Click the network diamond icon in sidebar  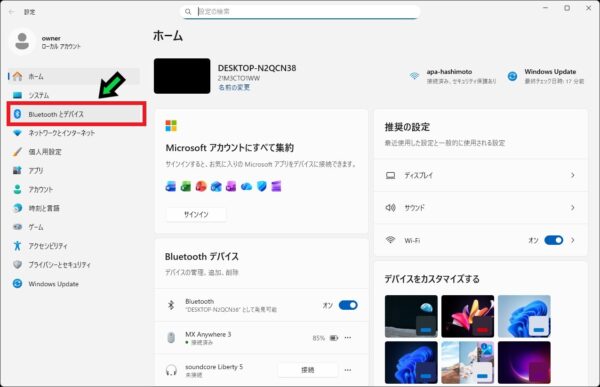click(17, 133)
